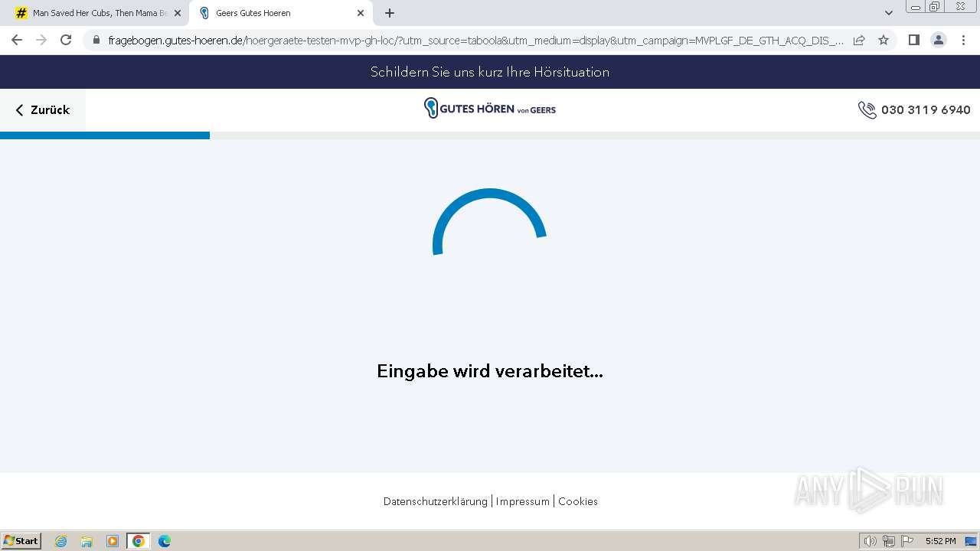Screen dimensions: 980x551
Task: Open the Datenschutzerklärung link
Action: [x=435, y=501]
